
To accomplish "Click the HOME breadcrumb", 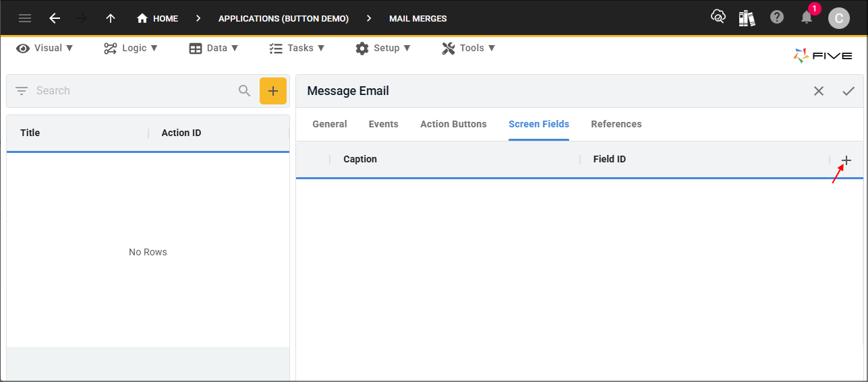I will pos(158,18).
